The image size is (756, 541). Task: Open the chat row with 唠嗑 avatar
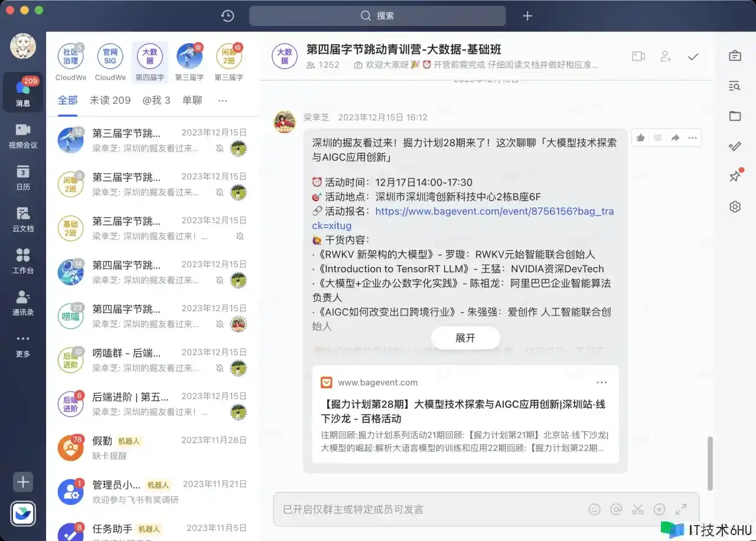[x=152, y=316]
